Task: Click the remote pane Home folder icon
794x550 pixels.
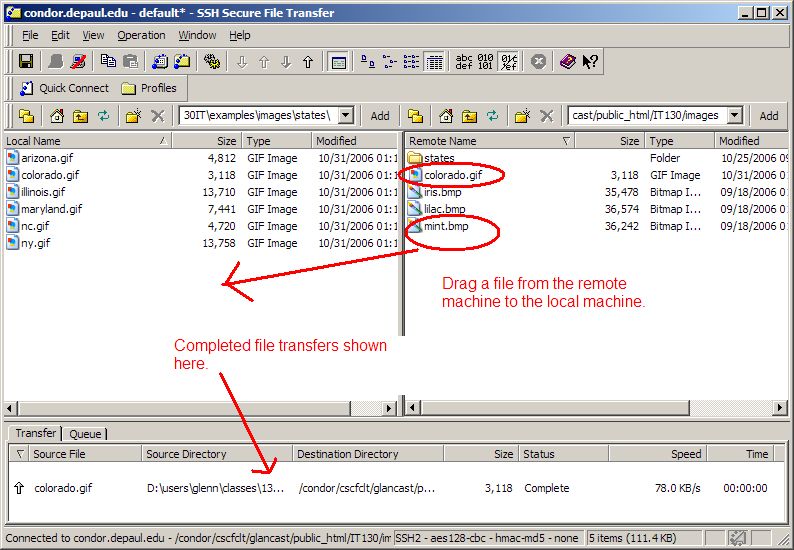Action: point(446,116)
